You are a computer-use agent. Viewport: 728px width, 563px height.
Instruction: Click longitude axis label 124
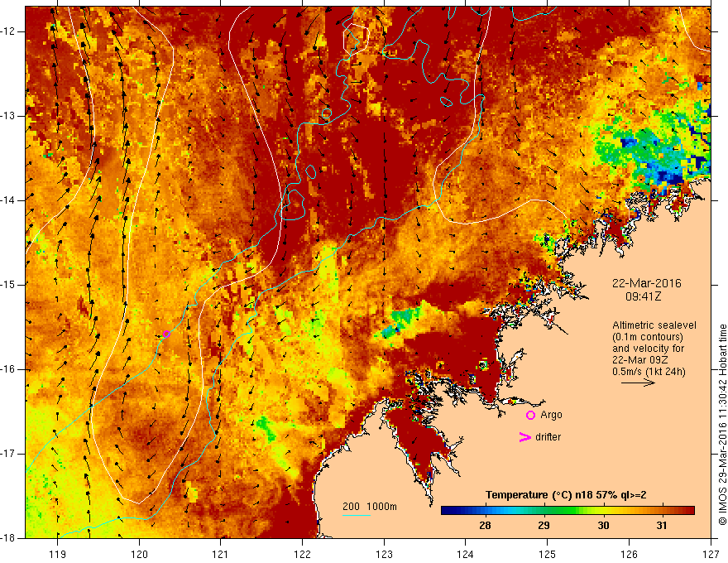click(x=466, y=554)
